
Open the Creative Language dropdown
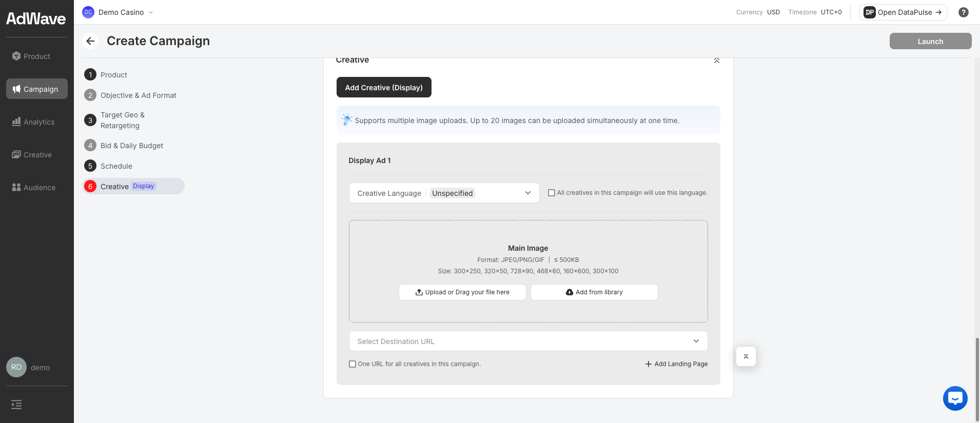444,193
